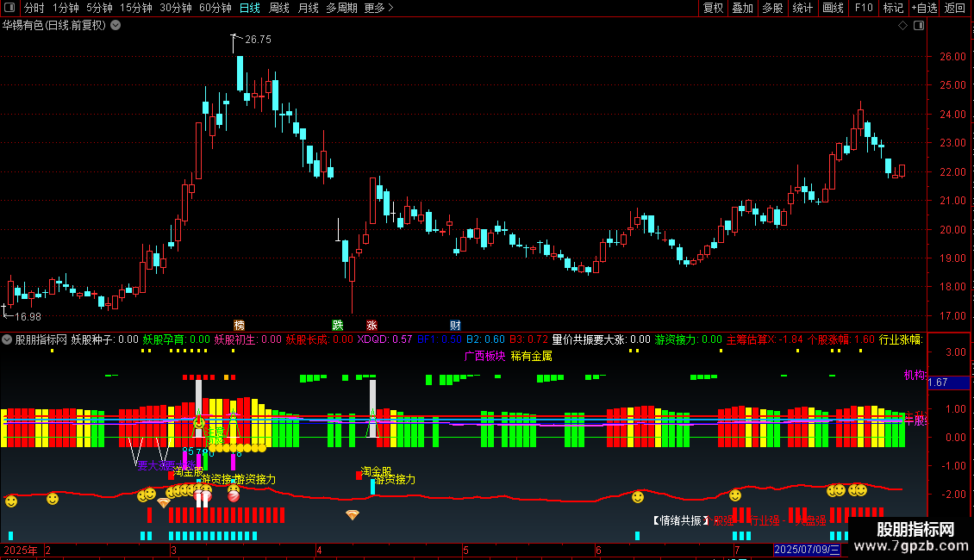
Task: Click the smiley face signal near June
Action: point(638,496)
